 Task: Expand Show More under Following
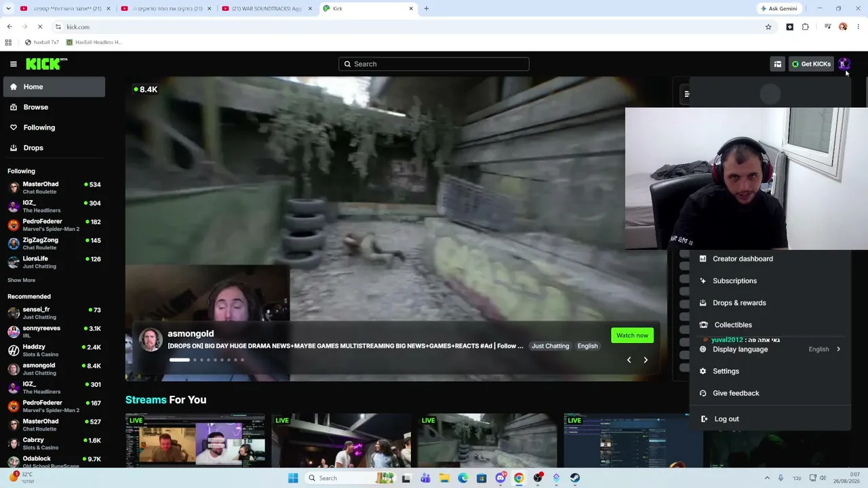click(x=22, y=280)
